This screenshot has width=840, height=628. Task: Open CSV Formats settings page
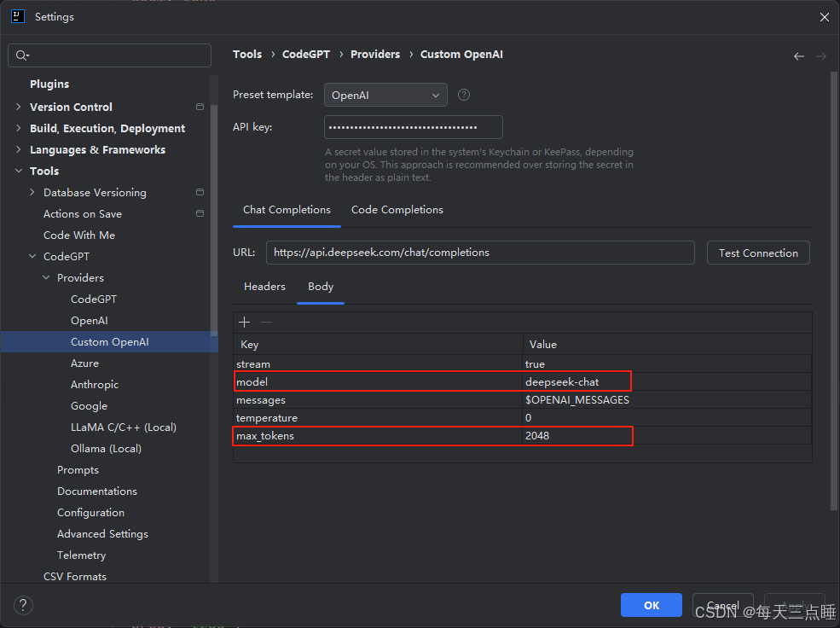pos(74,577)
